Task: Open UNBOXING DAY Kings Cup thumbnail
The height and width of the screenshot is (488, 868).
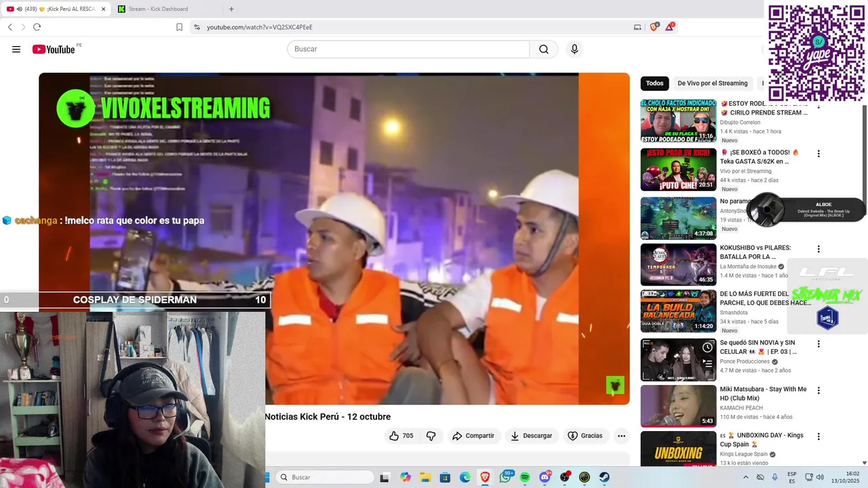Action: (678, 449)
